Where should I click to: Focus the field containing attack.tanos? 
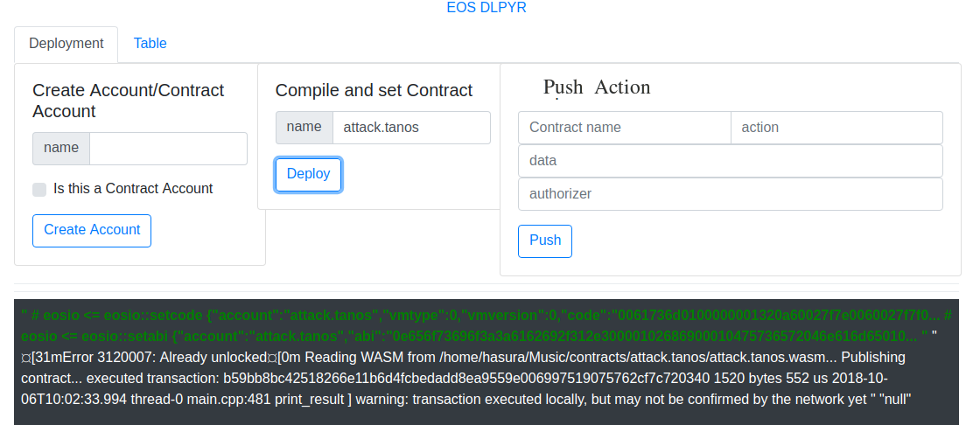click(411, 128)
